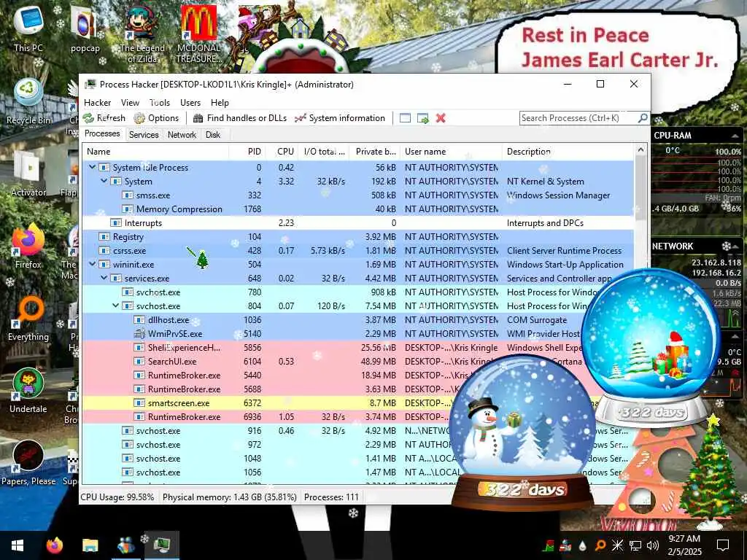Open the popcap desktop icon
This screenshot has width=747, height=560.
(x=85, y=29)
